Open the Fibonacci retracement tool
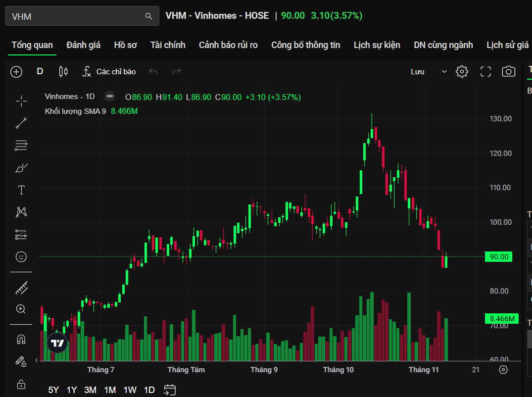This screenshot has height=397, width=532. (21, 146)
